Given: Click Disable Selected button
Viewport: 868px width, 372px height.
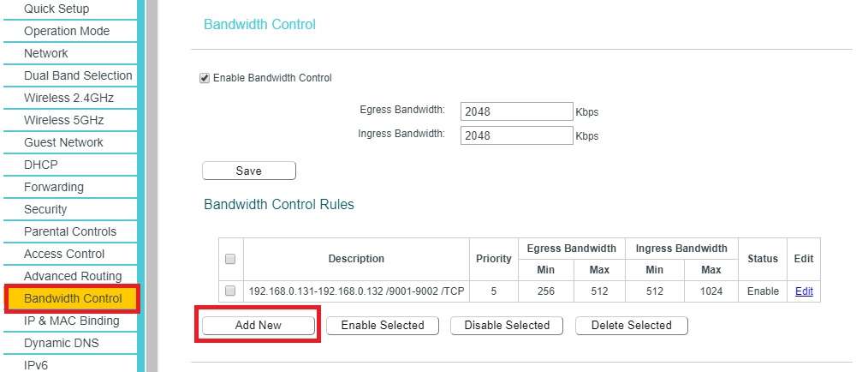Looking at the screenshot, I should [507, 326].
